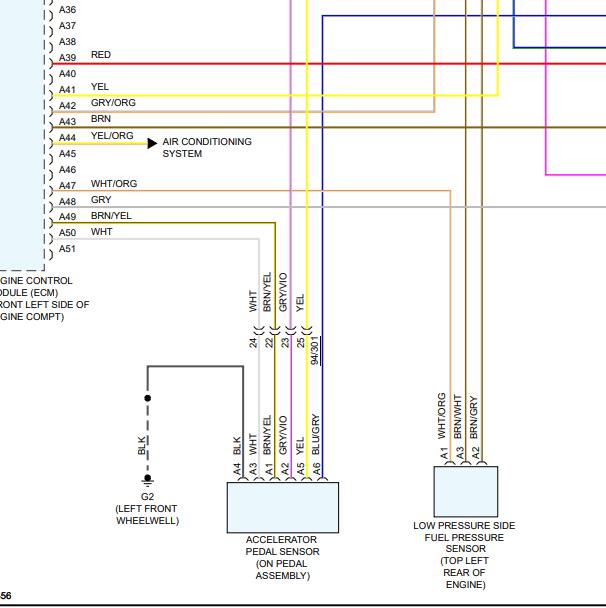Click the ECM pin label A47
This screenshot has height=608, width=606.
(x=67, y=186)
